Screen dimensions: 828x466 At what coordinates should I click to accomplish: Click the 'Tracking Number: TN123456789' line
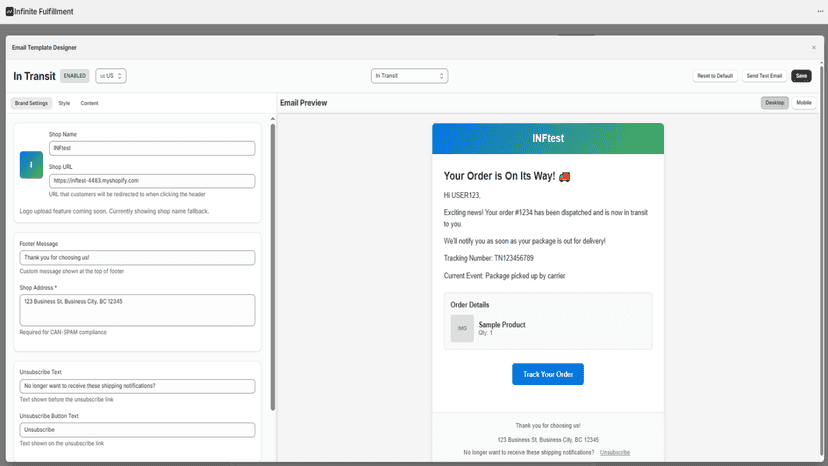tap(488, 258)
